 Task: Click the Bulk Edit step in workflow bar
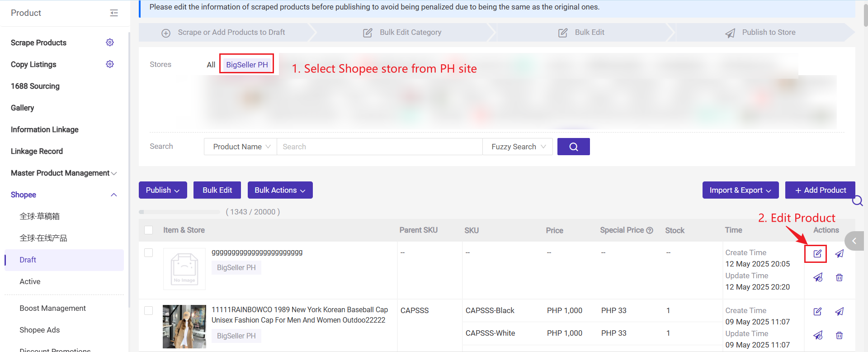click(581, 33)
